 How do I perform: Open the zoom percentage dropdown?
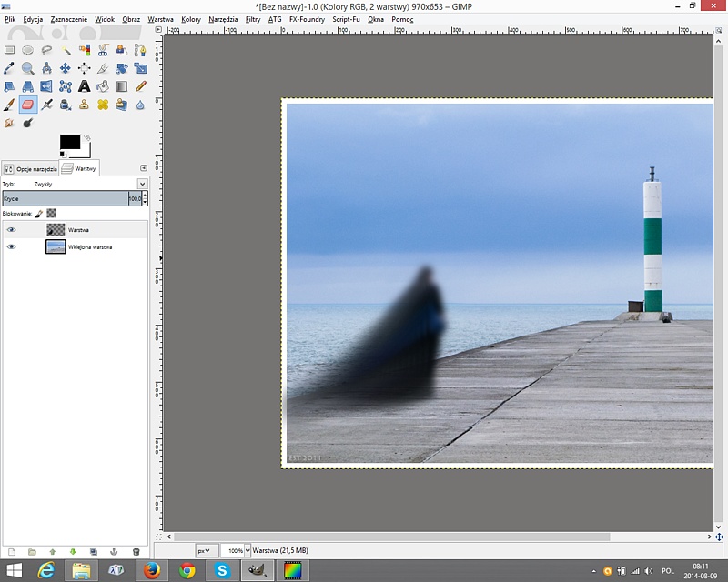pos(248,551)
